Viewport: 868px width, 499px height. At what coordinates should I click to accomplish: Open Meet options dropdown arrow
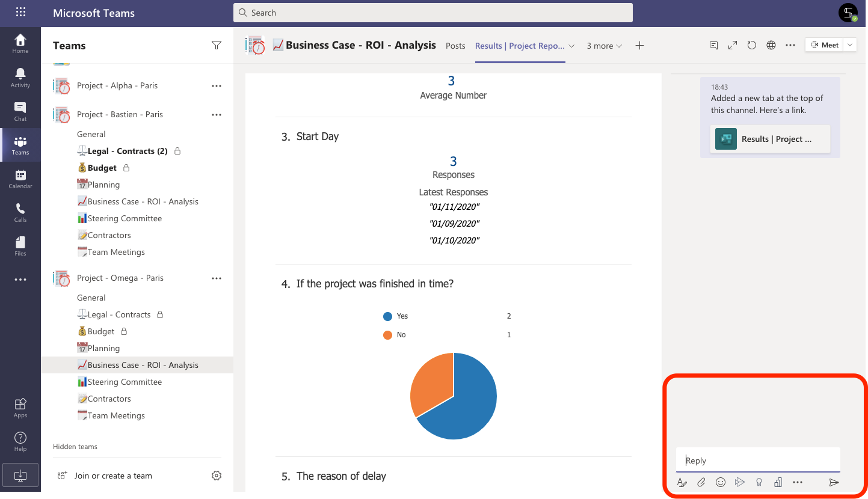tap(850, 45)
